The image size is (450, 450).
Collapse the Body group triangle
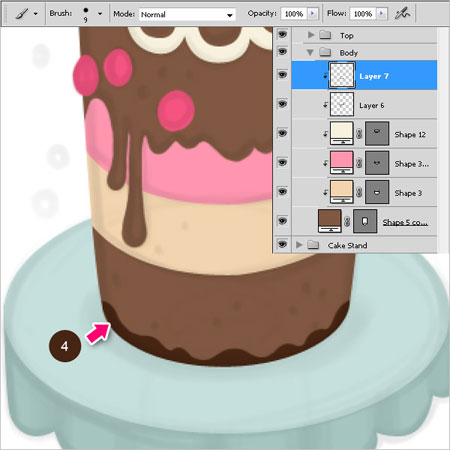click(x=310, y=52)
